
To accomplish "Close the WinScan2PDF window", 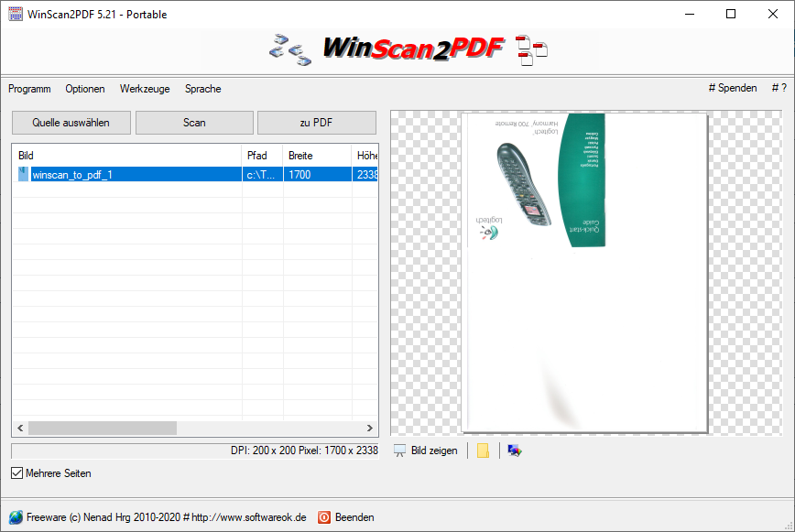I will point(773,14).
